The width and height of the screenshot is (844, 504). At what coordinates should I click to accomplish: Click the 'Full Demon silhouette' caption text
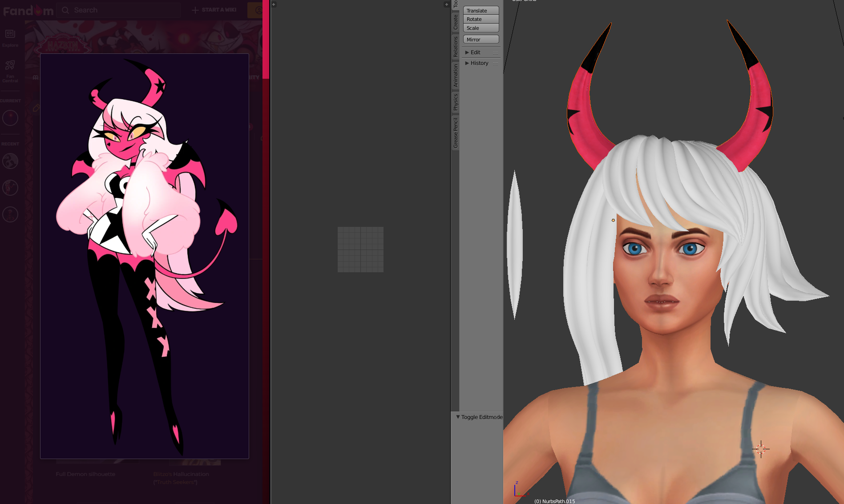pos(85,474)
